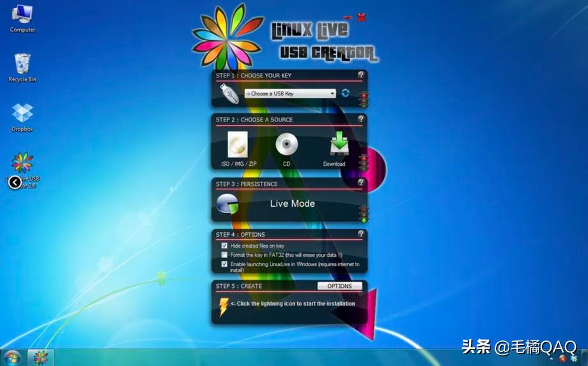Start installation with the lightning icon

pyautogui.click(x=224, y=306)
